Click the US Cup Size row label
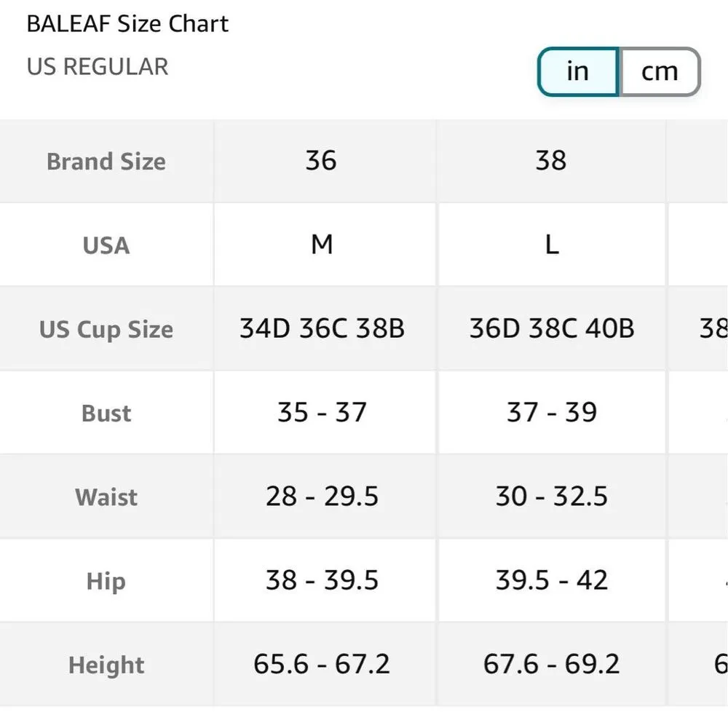This screenshot has width=728, height=728. 106,329
